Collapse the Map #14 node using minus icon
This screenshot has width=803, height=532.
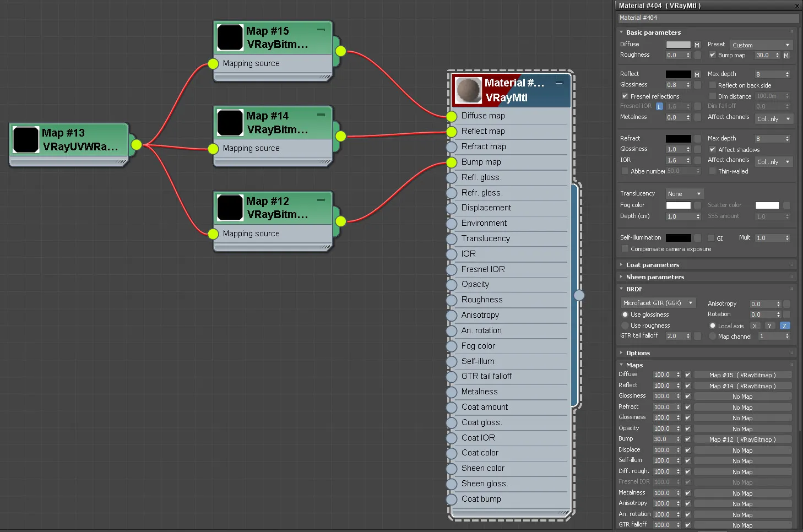point(321,115)
